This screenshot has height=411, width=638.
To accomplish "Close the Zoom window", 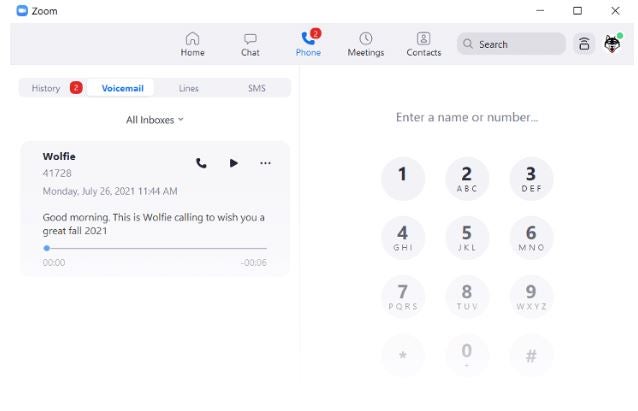I will (615, 11).
